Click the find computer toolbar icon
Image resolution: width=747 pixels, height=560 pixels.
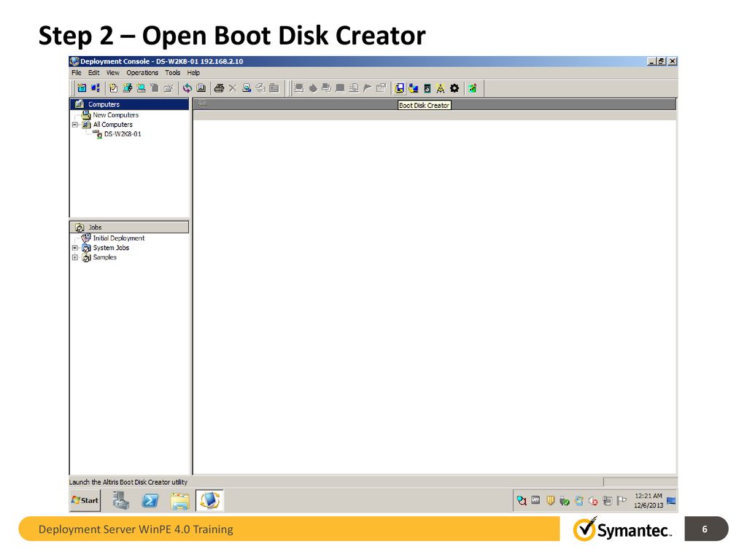coord(247,88)
